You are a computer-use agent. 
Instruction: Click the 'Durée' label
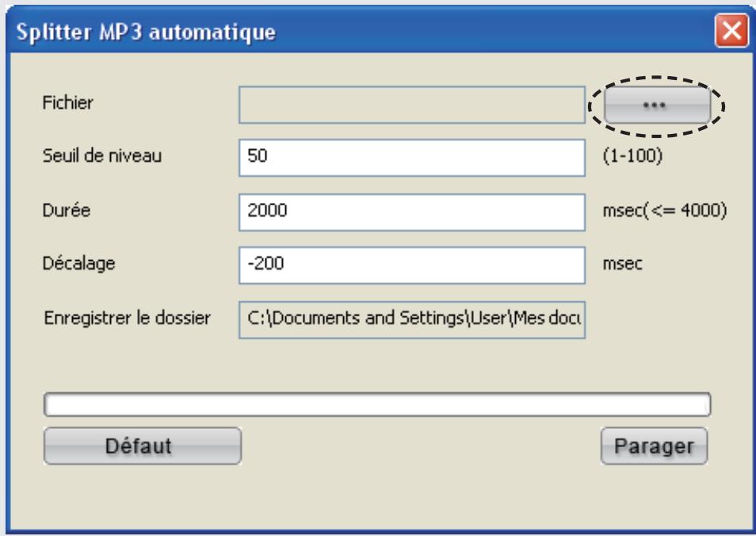pos(67,210)
